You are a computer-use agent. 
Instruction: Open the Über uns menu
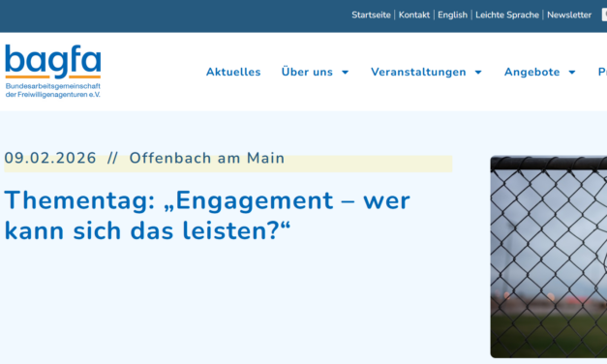tap(307, 72)
